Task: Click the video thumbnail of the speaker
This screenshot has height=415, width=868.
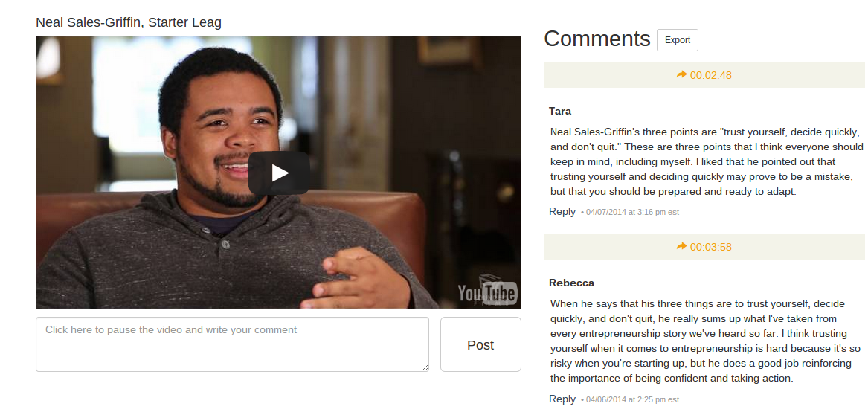Action: [278, 173]
